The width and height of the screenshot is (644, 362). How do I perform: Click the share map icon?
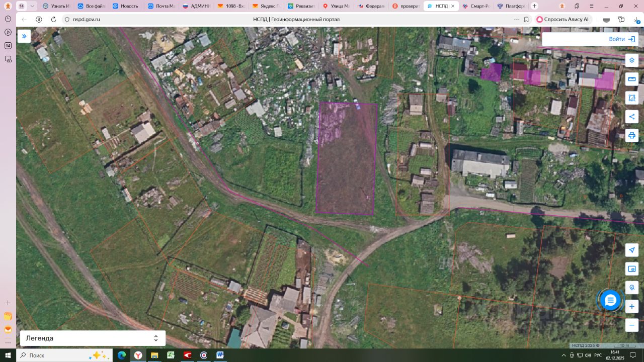(x=632, y=117)
